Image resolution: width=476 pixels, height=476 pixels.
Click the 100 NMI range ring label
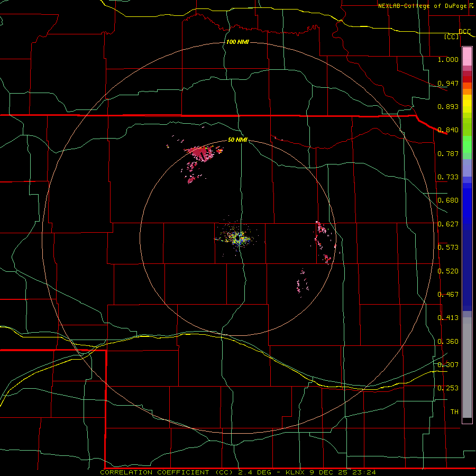pos(237,42)
